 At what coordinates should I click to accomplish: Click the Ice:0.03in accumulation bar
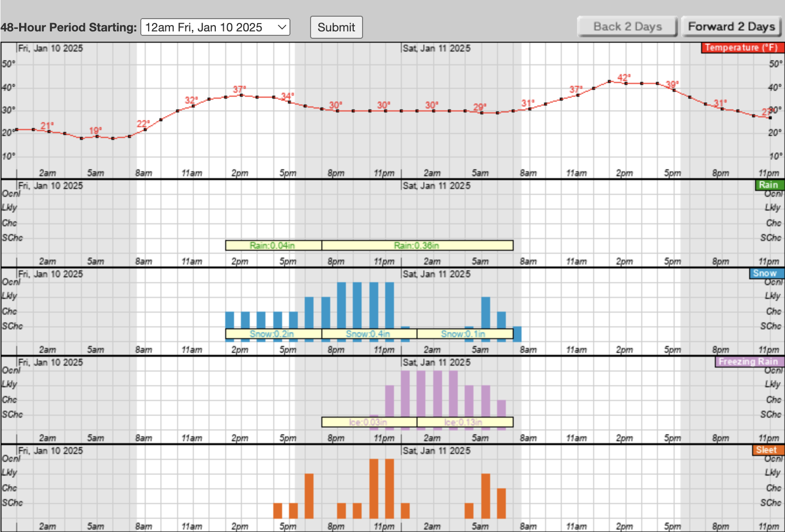(x=369, y=422)
